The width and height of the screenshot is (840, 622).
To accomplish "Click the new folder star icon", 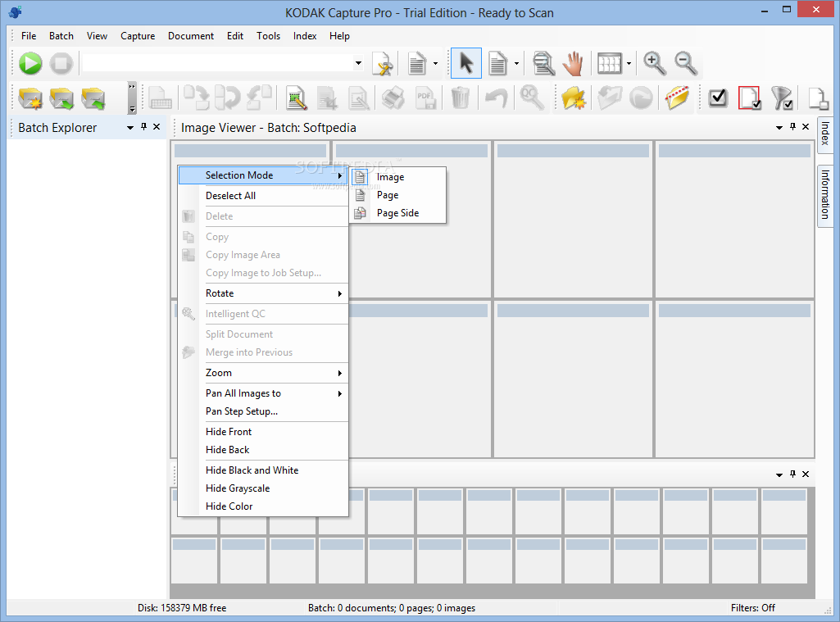I will click(573, 98).
